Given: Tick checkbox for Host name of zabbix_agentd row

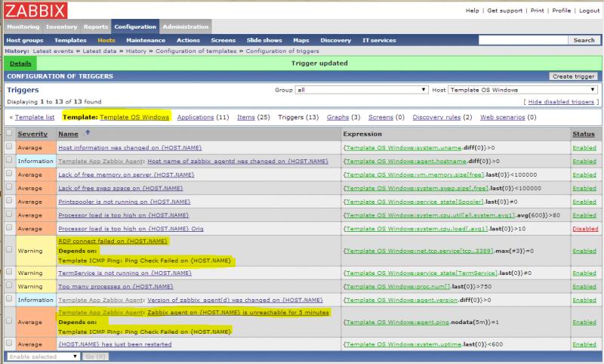Looking at the screenshot, I should 9,160.
